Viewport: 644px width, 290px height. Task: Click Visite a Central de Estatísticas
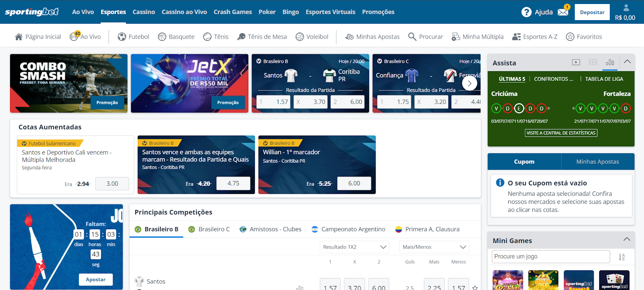pos(561,133)
